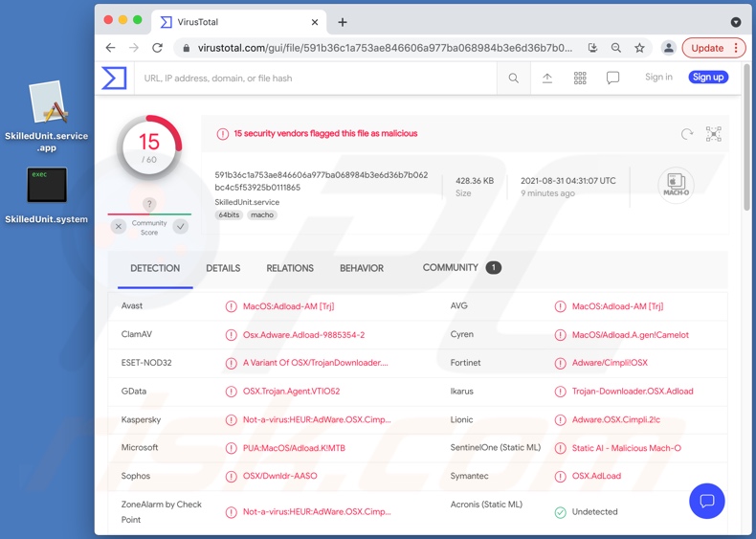756x539 pixels.
Task: Click Sophos result OSX/Dwnldr-AASO
Action: click(280, 476)
